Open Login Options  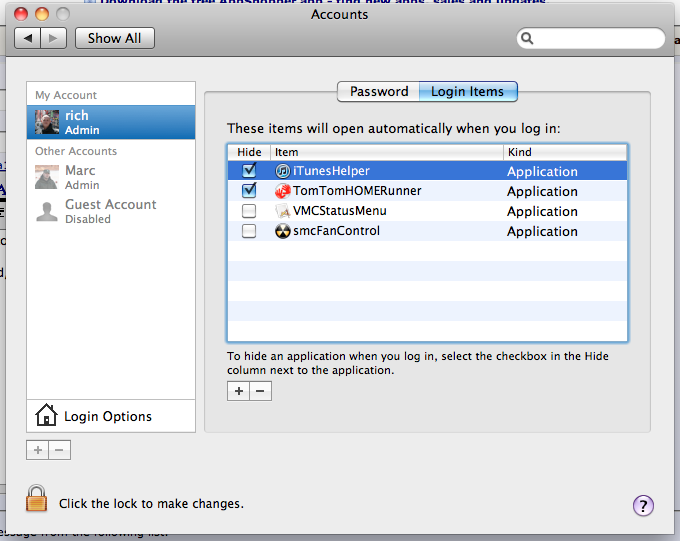(111, 416)
